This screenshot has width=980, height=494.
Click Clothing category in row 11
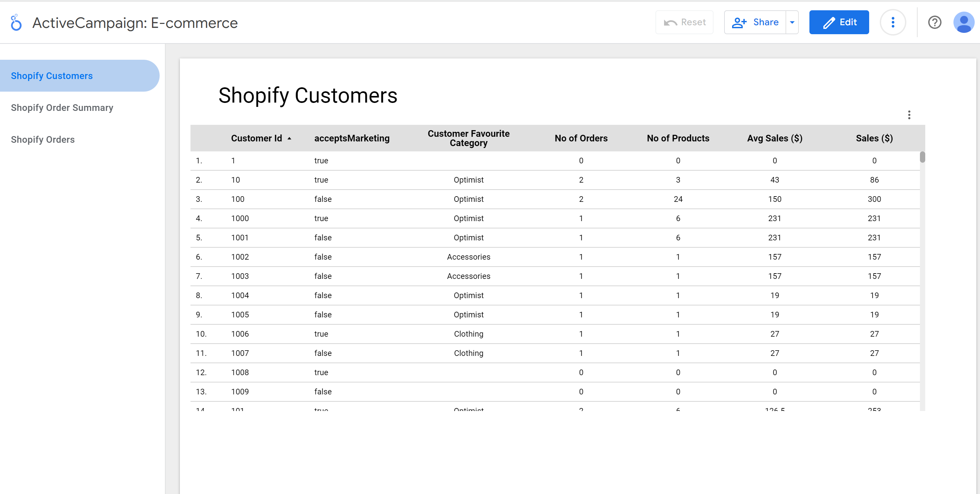468,353
